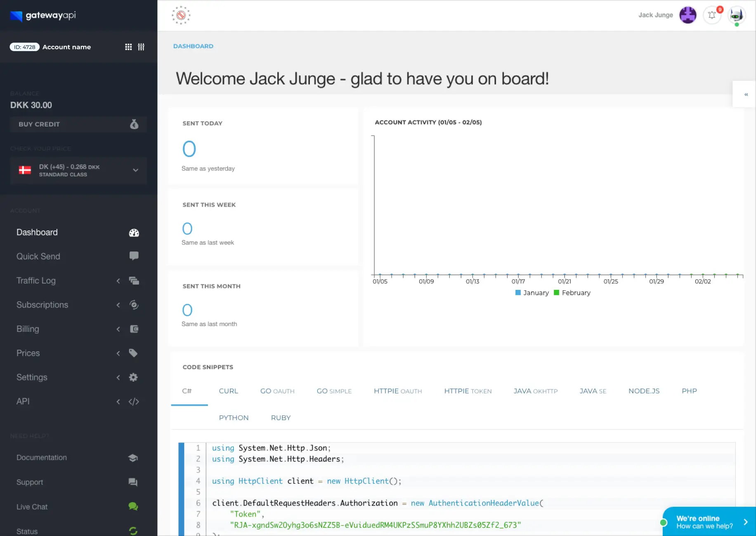The width and height of the screenshot is (756, 536).
Task: Click the money bag icon on Buy Credit
Action: tap(134, 124)
